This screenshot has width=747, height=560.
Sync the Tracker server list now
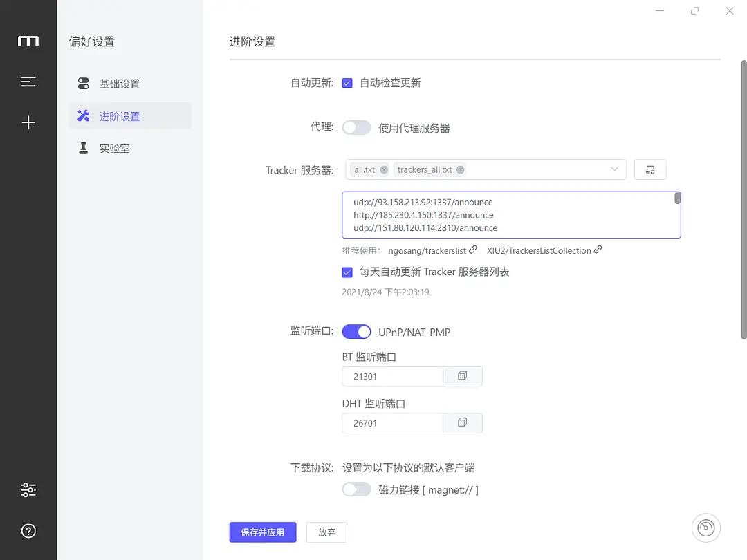pyautogui.click(x=650, y=169)
